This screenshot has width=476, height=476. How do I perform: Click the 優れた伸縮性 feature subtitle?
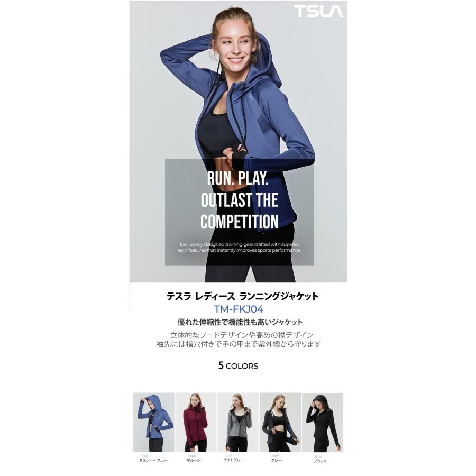[240, 322]
